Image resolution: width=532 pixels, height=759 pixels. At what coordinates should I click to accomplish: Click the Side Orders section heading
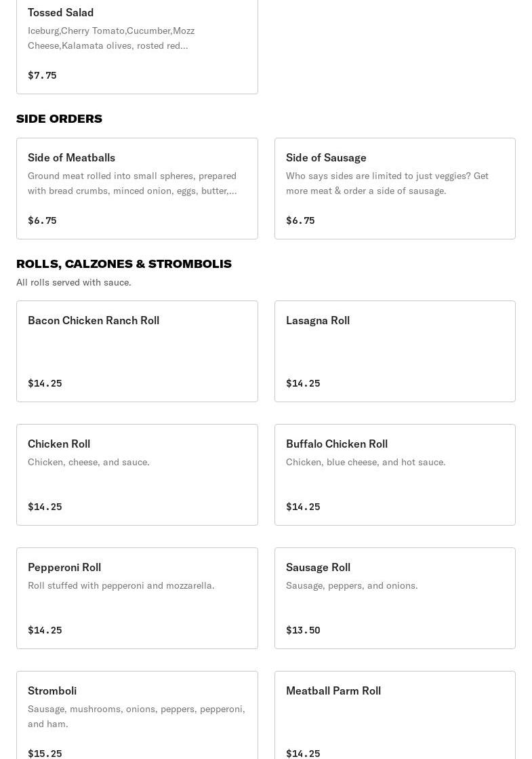pos(59,119)
